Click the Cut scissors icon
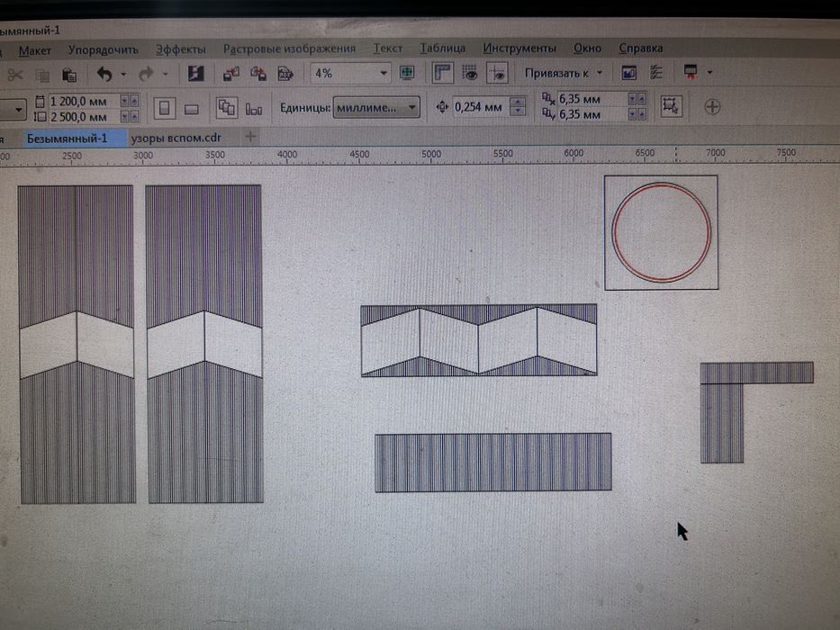840x630 pixels. pyautogui.click(x=15, y=75)
